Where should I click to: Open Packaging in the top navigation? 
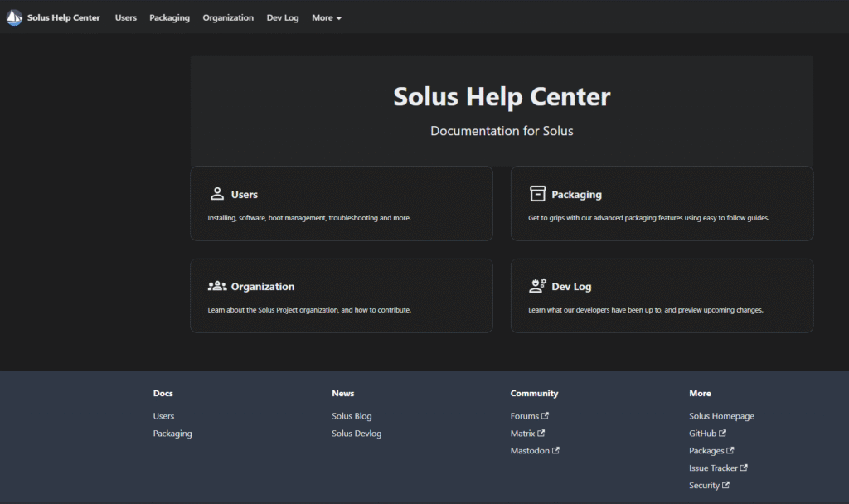click(x=169, y=17)
